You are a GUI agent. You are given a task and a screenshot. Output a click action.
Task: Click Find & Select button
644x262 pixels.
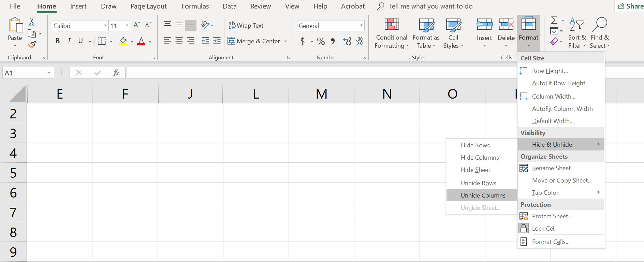tap(600, 33)
